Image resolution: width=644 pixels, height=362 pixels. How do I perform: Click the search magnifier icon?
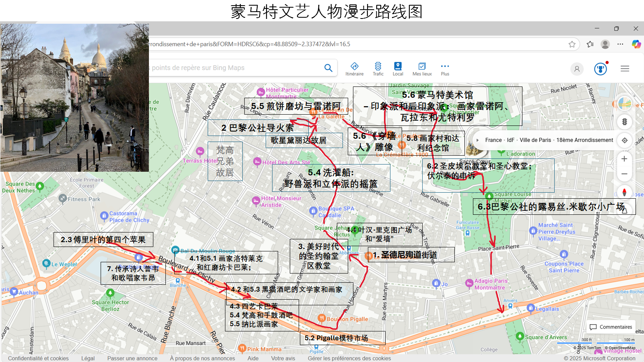pyautogui.click(x=328, y=68)
